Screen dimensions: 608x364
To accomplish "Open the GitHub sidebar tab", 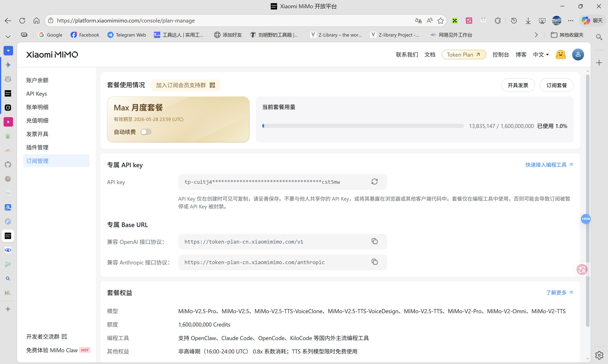I will tap(8, 165).
